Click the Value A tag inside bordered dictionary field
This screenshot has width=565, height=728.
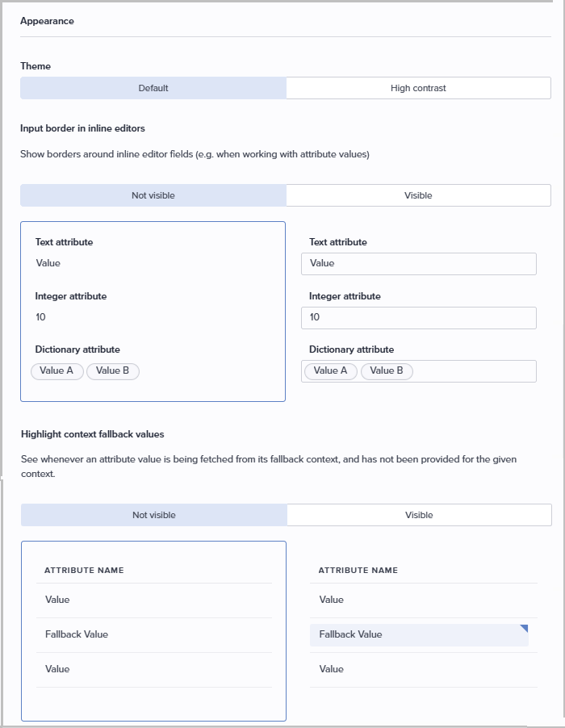[x=331, y=371]
